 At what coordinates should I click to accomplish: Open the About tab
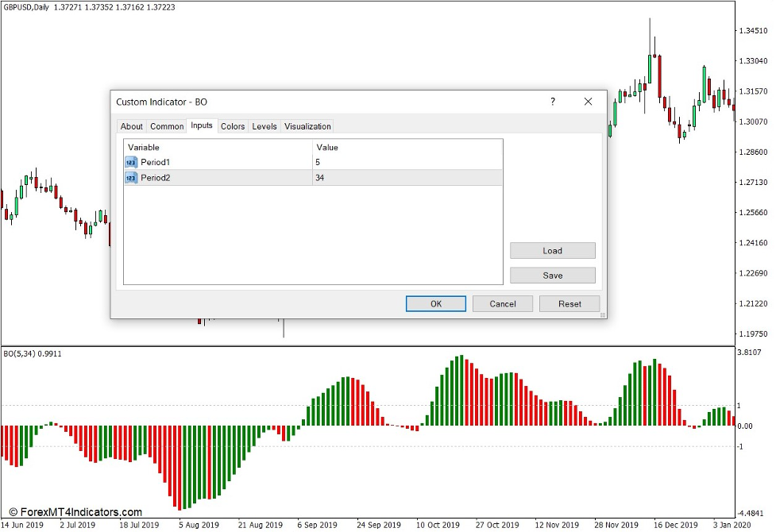(131, 126)
